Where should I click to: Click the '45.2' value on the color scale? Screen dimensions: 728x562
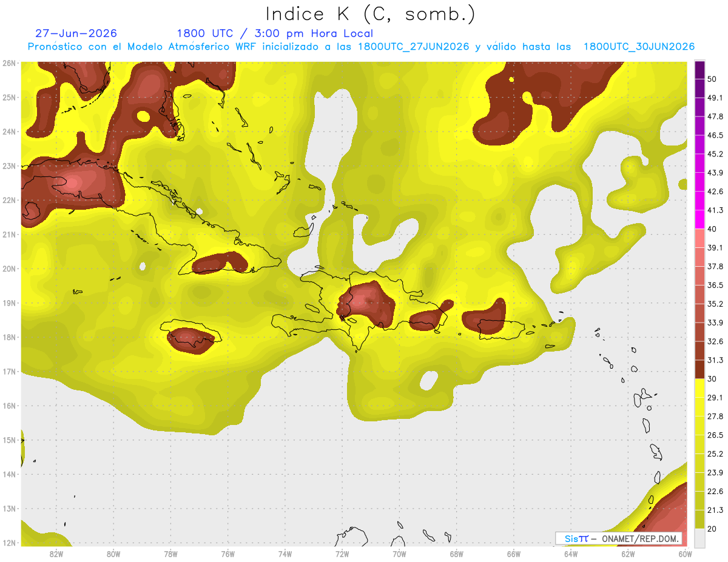pos(715,154)
